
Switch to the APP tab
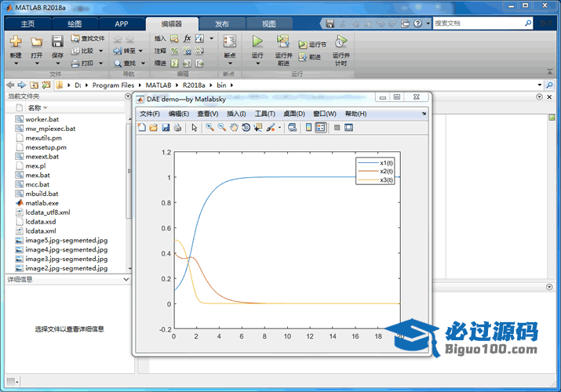[122, 24]
